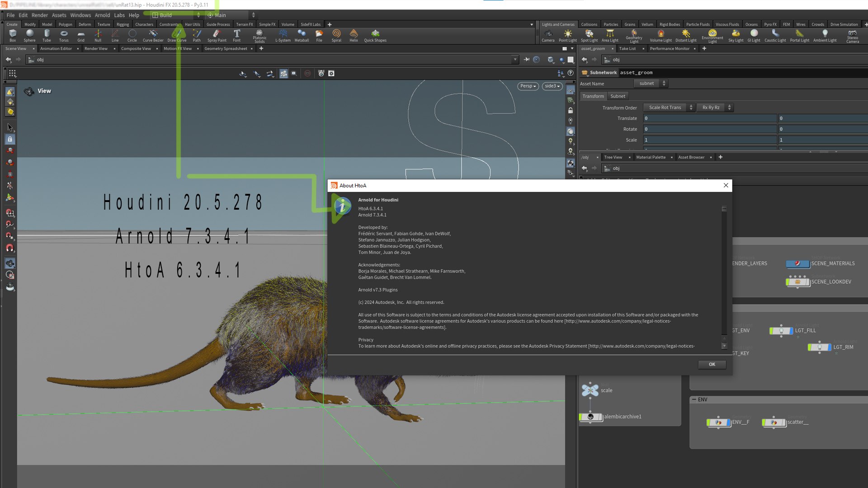Image resolution: width=868 pixels, height=488 pixels.
Task: Open the Hair Utils shelf tab
Action: [192, 24]
